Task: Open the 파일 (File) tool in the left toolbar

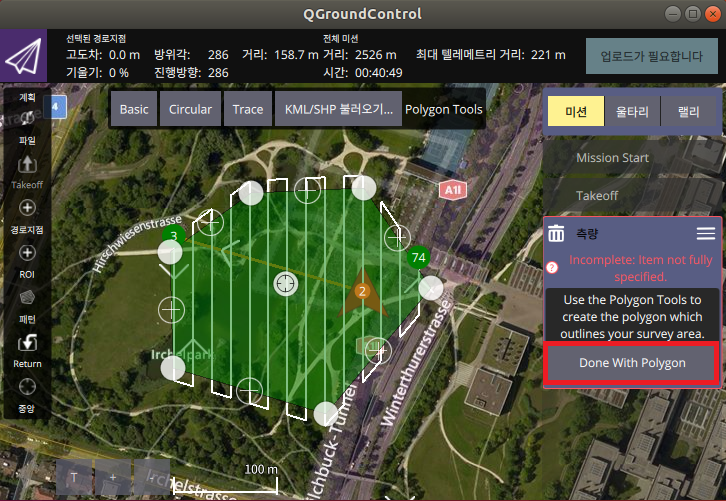Action: (x=27, y=125)
